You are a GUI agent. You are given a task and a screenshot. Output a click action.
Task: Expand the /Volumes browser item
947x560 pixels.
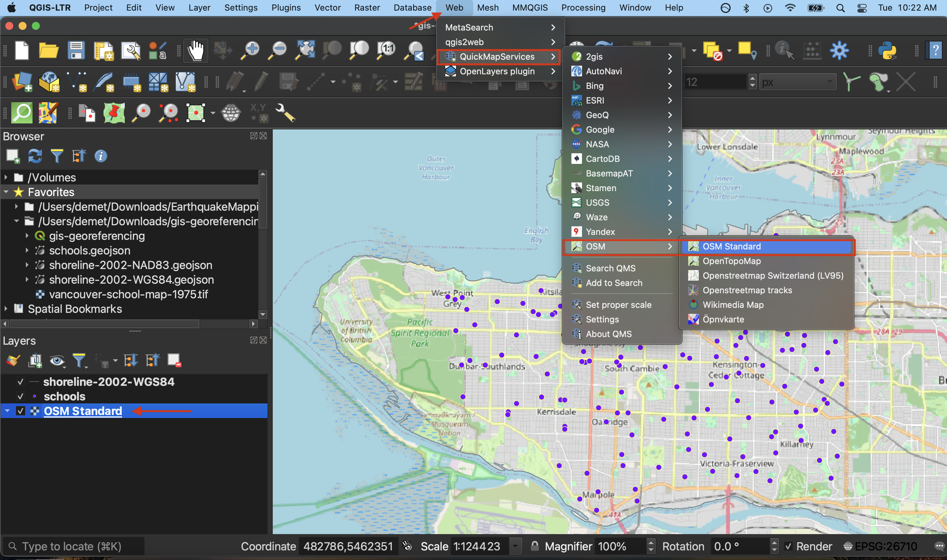(x=6, y=177)
